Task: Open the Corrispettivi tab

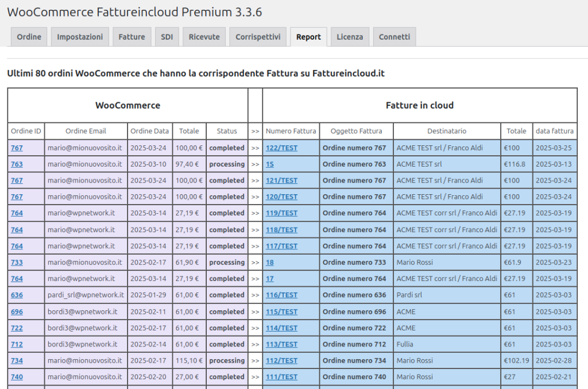Action: [258, 37]
